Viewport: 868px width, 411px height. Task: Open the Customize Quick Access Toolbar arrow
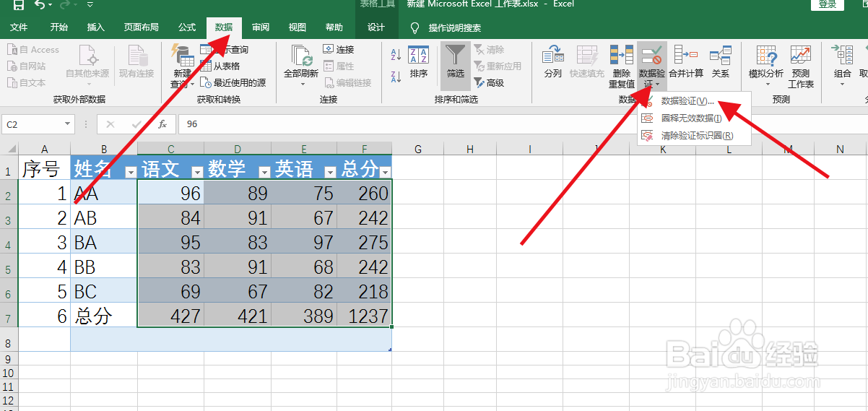coord(90,5)
